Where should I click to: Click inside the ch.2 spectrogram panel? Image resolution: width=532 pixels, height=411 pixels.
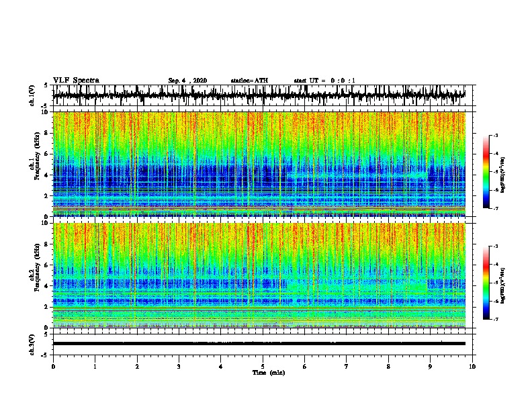tap(259, 275)
